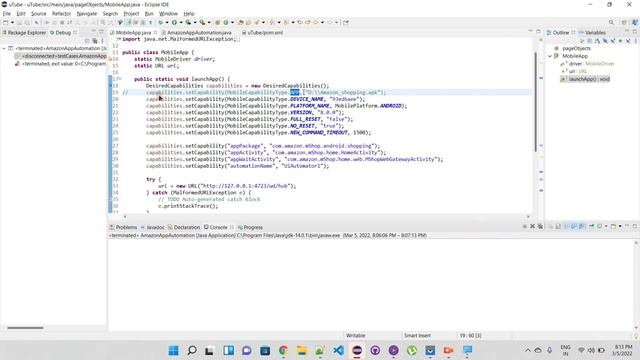Switch to the Debug perspective icon
Viewport: 640px width, 360px height.
634,22
